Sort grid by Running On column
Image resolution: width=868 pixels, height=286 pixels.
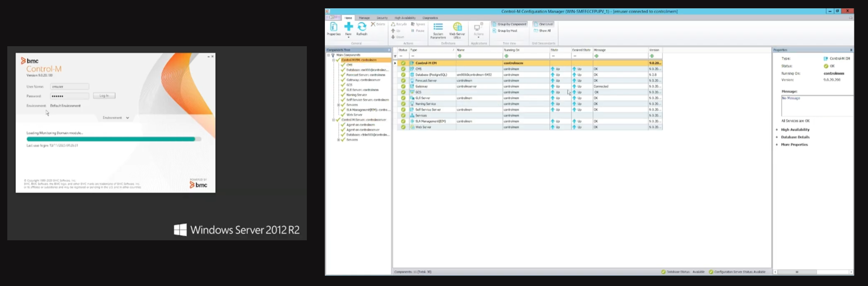(x=526, y=50)
